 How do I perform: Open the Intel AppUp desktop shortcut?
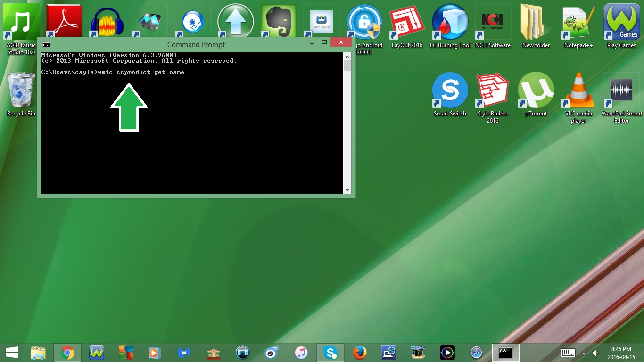coord(321,21)
